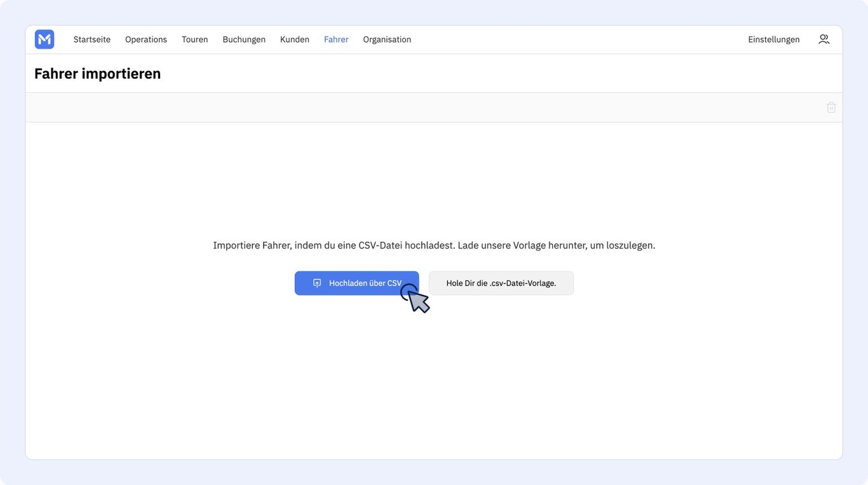The width and height of the screenshot is (868, 485).
Task: Open the Buchungen section
Action: tap(244, 39)
